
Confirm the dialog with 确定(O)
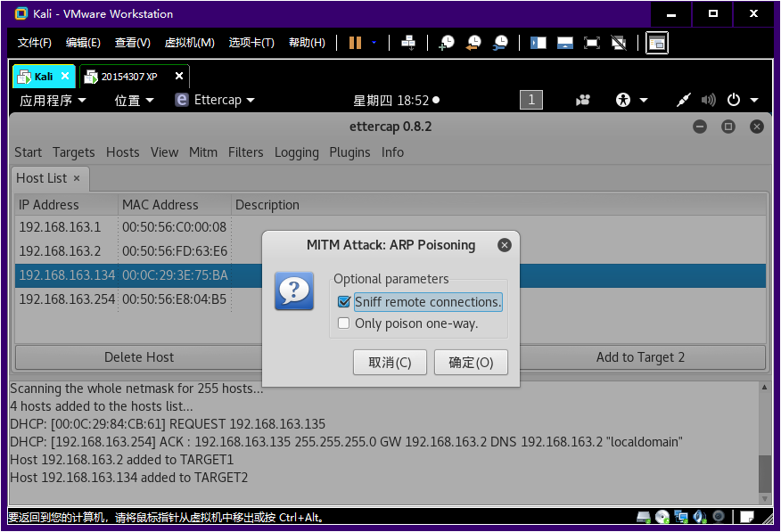(x=471, y=362)
